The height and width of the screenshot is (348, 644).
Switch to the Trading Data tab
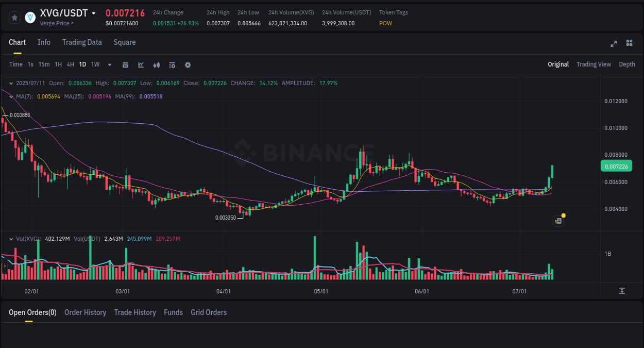point(82,42)
